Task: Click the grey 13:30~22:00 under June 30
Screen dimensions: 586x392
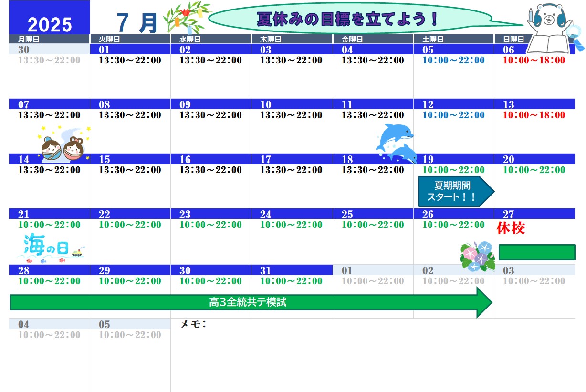Action: (49, 61)
